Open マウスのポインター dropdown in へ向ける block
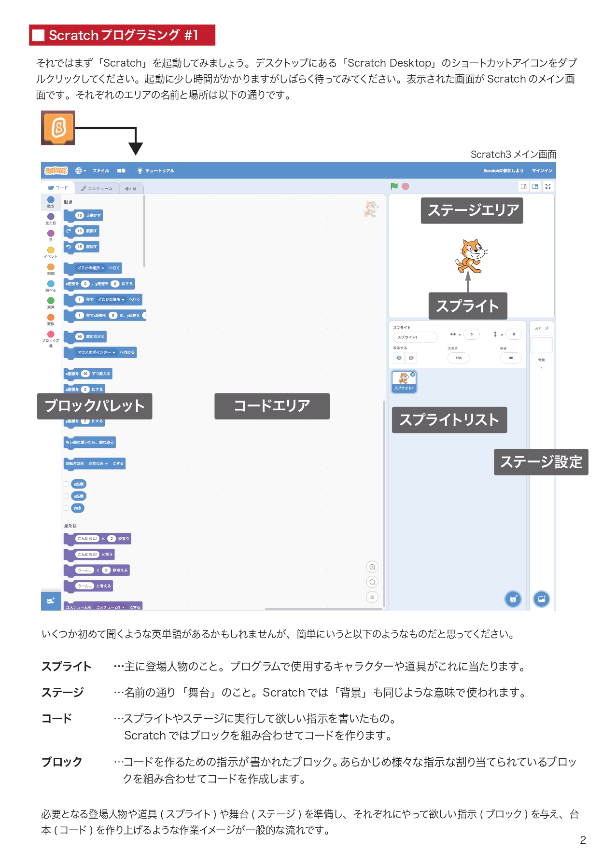Image resolution: width=616 pixels, height=864 pixels. click(x=97, y=352)
